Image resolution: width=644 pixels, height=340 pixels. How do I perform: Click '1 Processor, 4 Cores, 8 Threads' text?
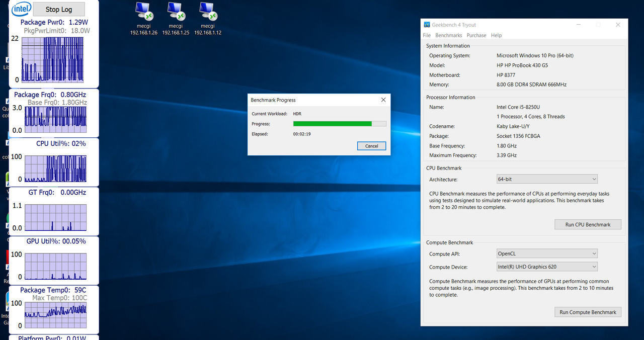pos(531,117)
